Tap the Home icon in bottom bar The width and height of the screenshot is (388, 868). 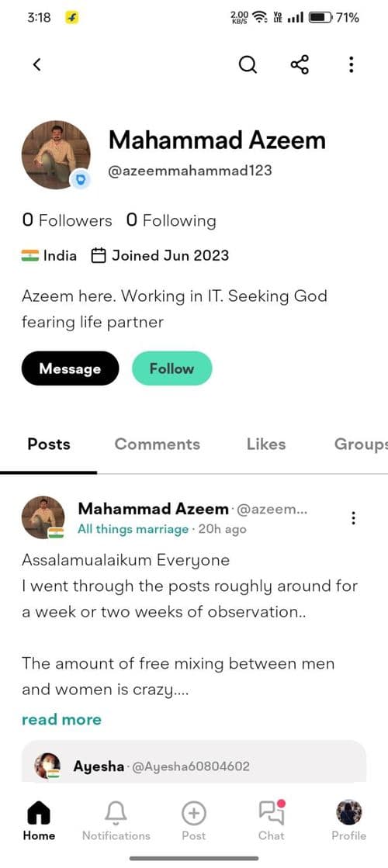pos(39,821)
